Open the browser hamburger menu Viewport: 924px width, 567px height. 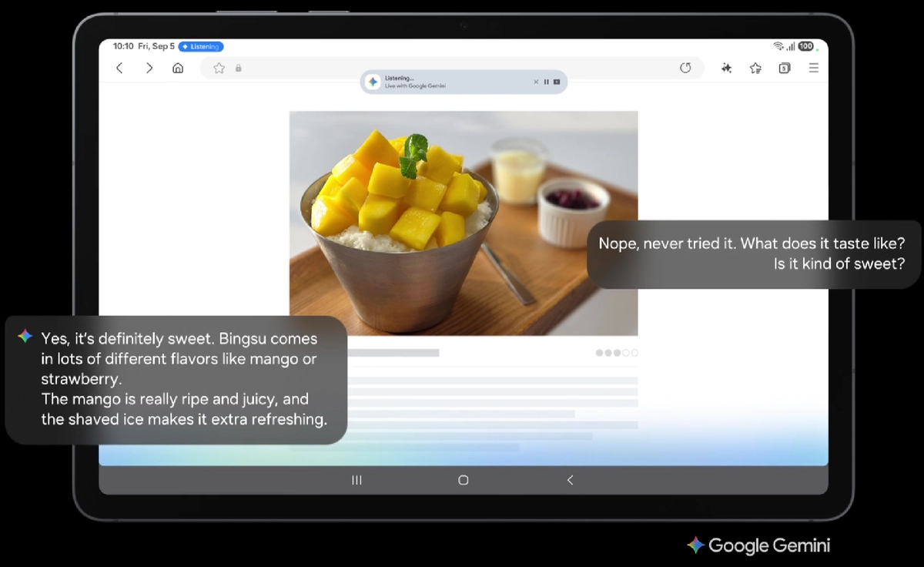[813, 68]
